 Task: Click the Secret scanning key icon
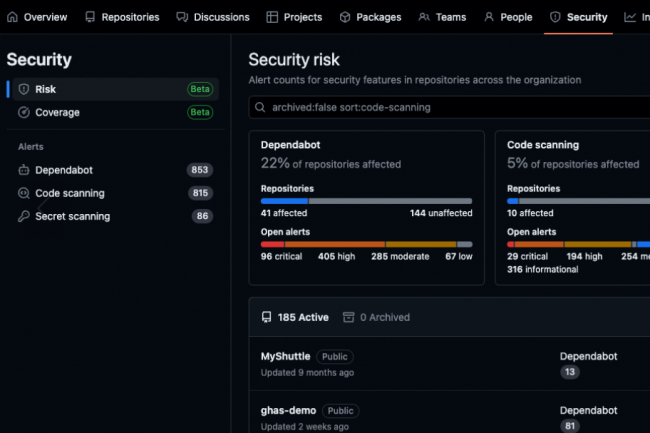pyautogui.click(x=24, y=216)
